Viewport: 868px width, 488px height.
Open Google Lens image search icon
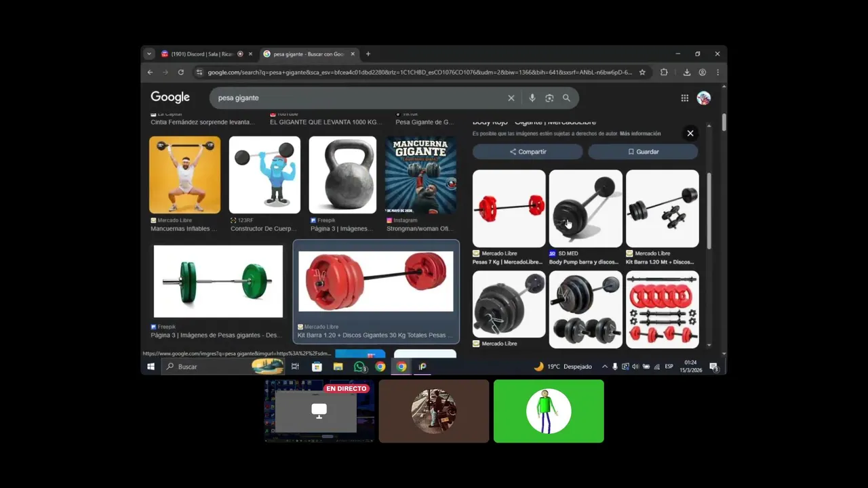[x=549, y=98]
